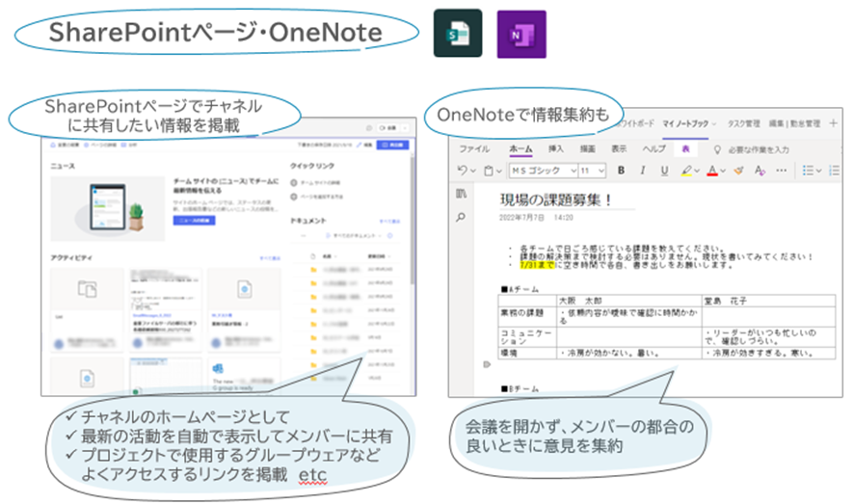The height and width of the screenshot is (504, 854).
Task: Click the lightbulb Tell Me icon
Action: click(717, 149)
